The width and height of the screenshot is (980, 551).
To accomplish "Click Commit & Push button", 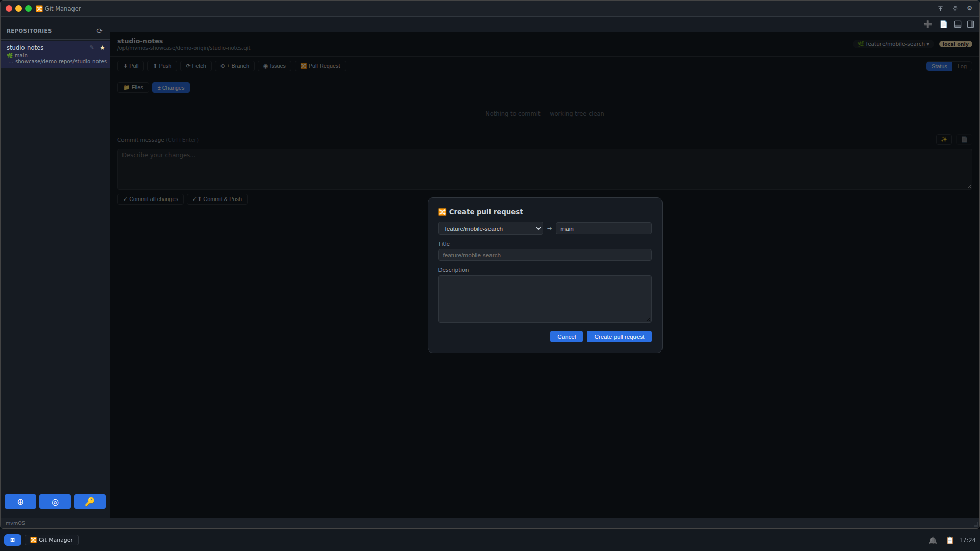I will coord(217,199).
